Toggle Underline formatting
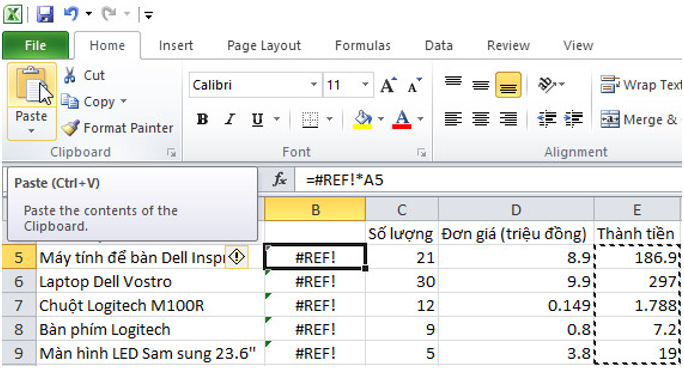Viewport: 684px width, 368px height. [x=257, y=119]
